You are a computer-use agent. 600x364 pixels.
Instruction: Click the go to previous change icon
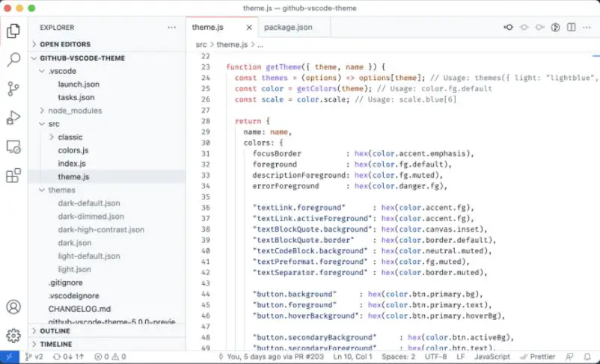point(508,27)
